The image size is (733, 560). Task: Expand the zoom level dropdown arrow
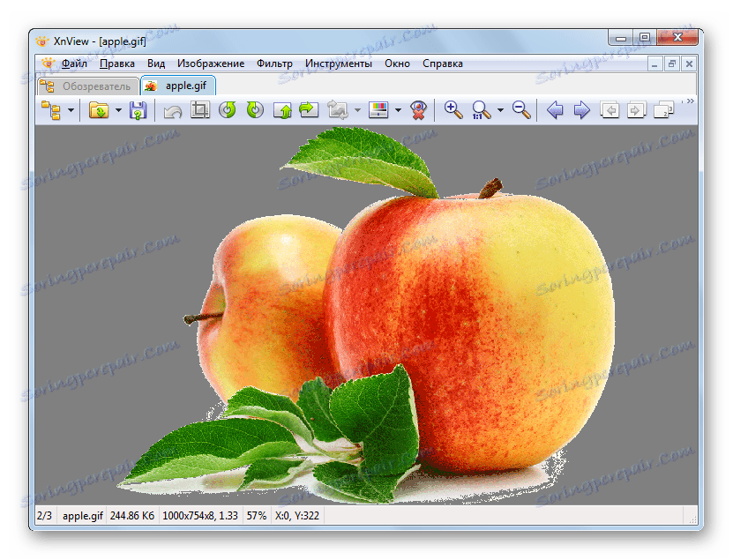point(501,111)
